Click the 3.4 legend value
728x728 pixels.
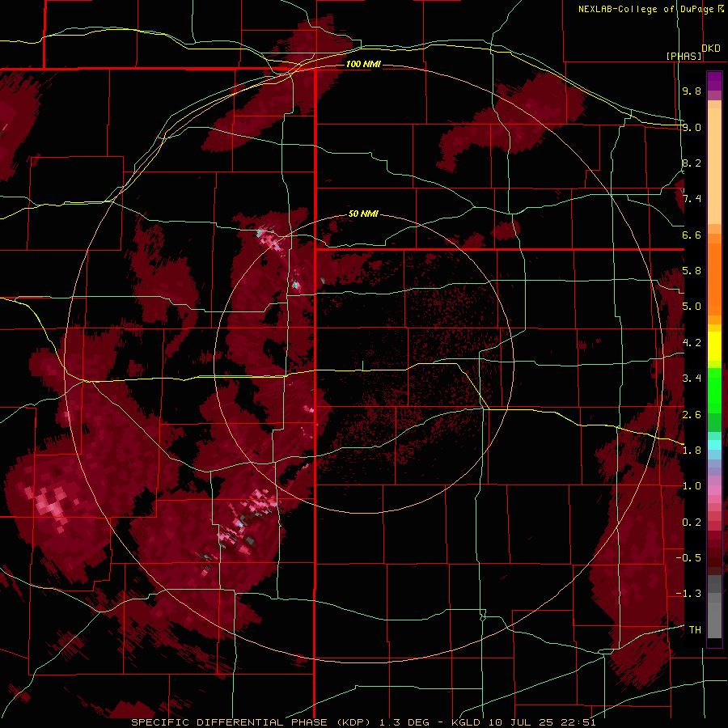click(x=692, y=379)
